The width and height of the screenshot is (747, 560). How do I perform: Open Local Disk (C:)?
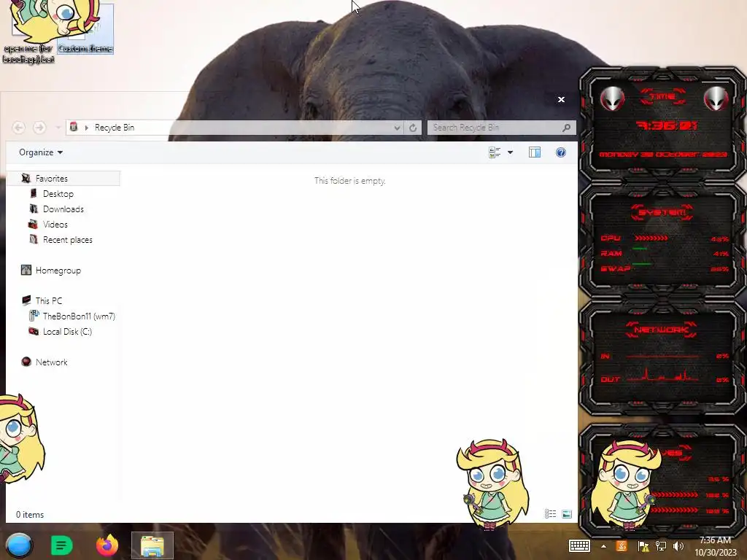67,332
